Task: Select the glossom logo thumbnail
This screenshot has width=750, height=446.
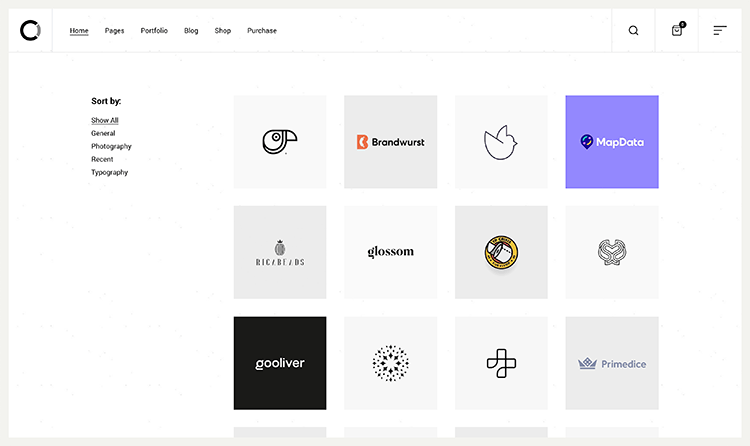Action: point(390,252)
